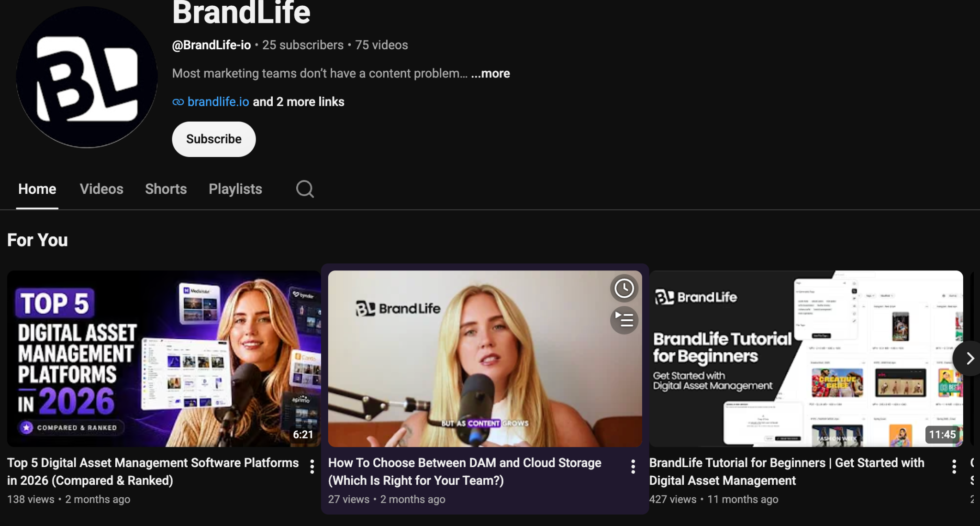Click the '25 subscribers' text
This screenshot has width=980, height=526.
click(x=303, y=45)
